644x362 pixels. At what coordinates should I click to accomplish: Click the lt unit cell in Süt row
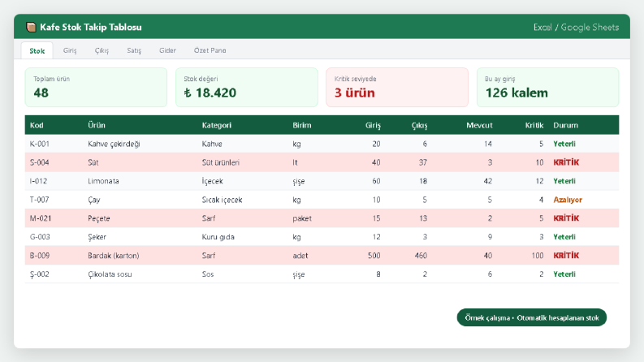click(295, 162)
